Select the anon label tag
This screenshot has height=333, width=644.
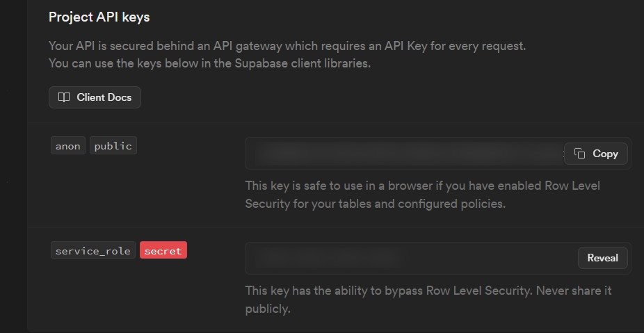pyautogui.click(x=67, y=146)
